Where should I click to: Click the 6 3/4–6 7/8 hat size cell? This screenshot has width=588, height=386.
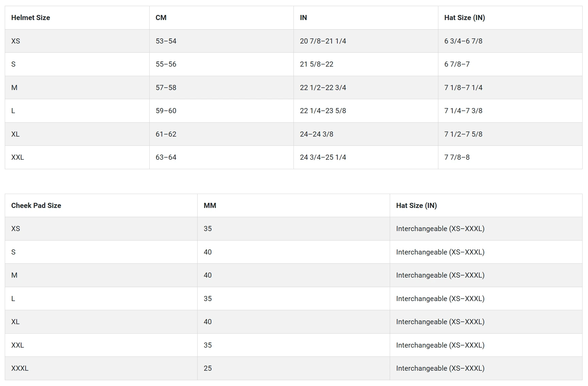pyautogui.click(x=463, y=41)
